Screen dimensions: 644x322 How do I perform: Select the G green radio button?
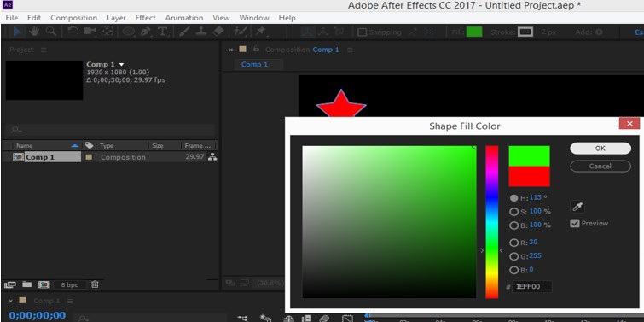pos(513,256)
